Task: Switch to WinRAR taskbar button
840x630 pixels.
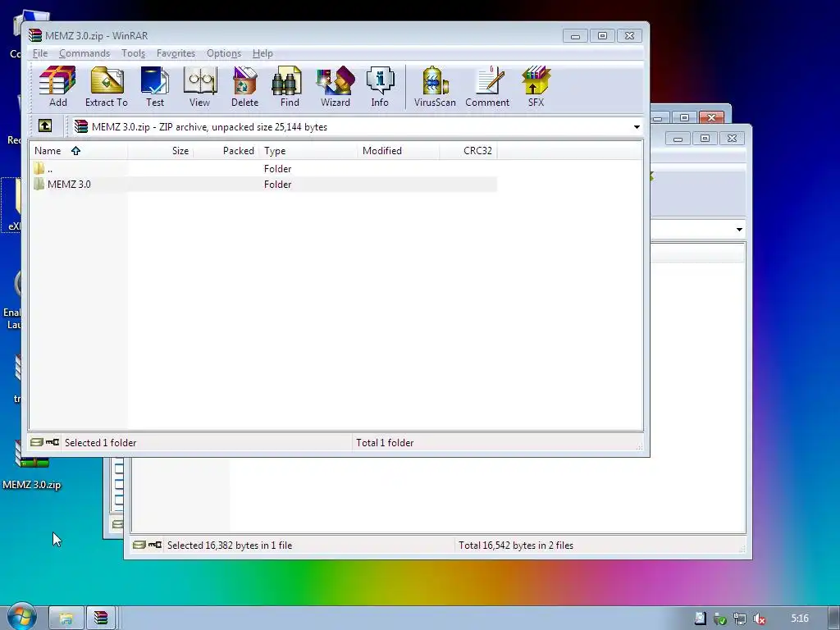Action: tap(101, 619)
